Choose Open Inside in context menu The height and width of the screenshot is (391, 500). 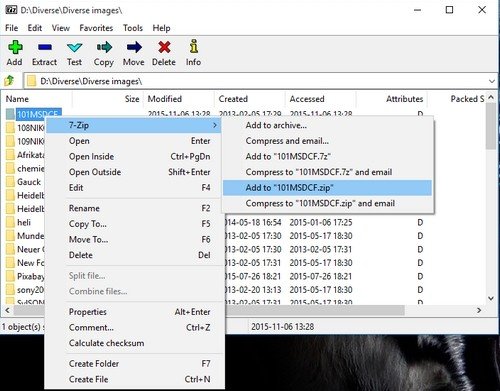[133, 157]
